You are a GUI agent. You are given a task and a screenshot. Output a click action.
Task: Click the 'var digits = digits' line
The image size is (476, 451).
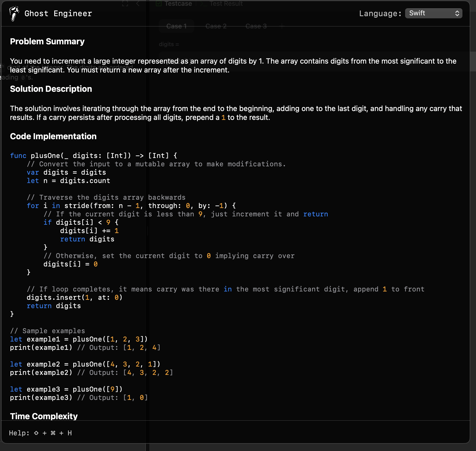[x=66, y=172]
